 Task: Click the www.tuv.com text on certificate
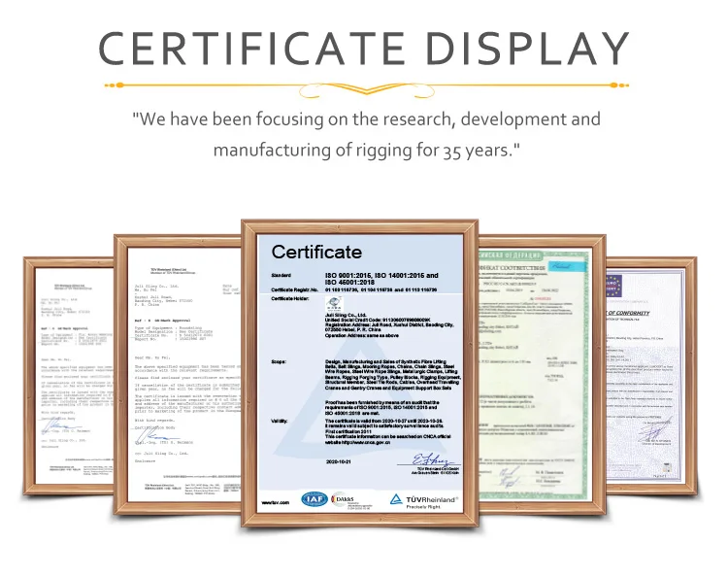[276, 502]
